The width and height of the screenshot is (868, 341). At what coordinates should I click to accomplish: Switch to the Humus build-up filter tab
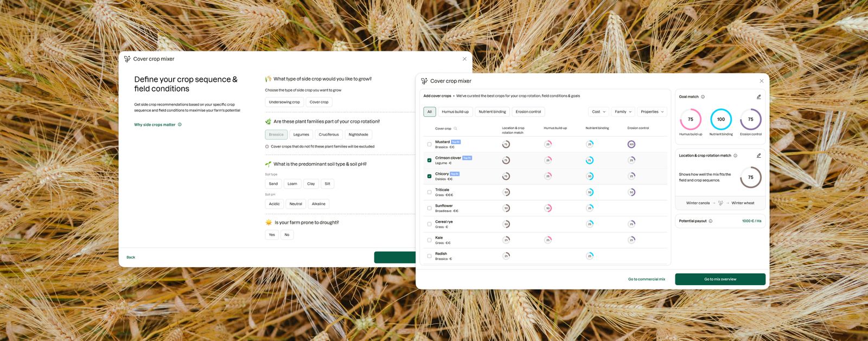(x=455, y=112)
